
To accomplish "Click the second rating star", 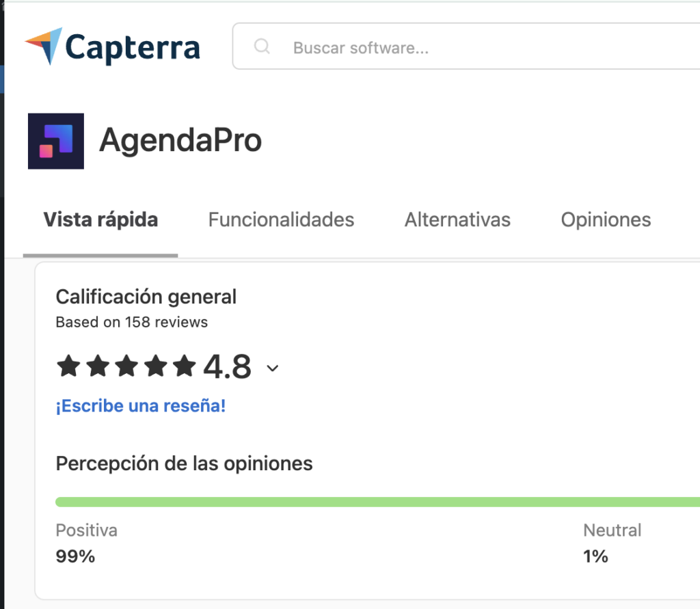I will [98, 366].
